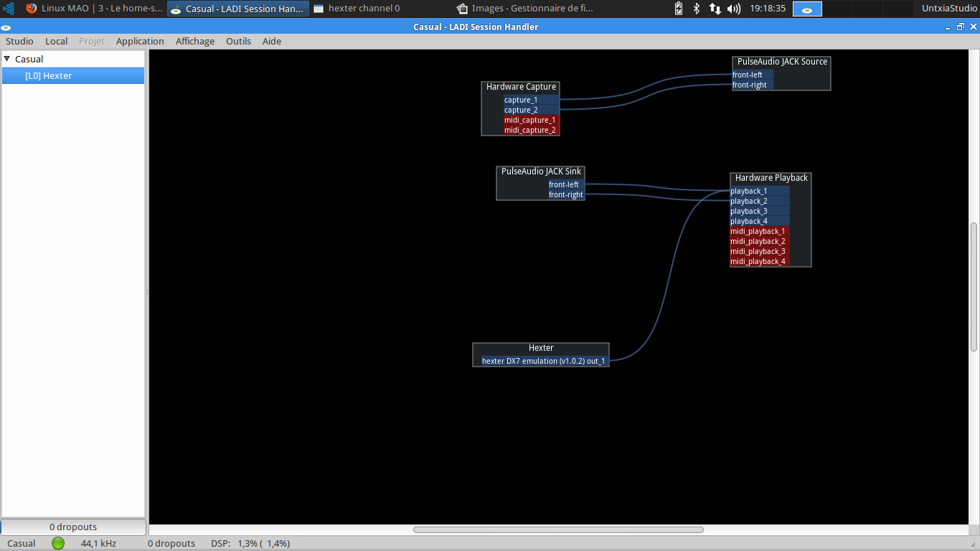
Task: Select the midi_playback_3 port
Action: pos(760,251)
